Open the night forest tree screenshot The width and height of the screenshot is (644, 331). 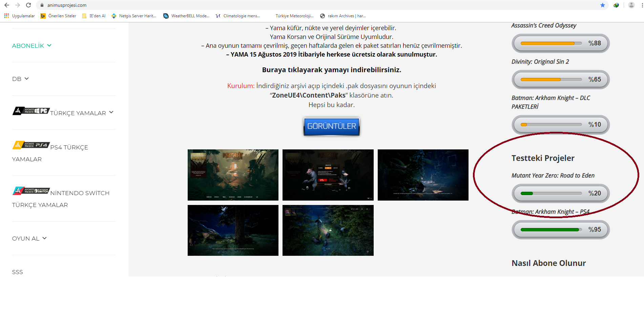point(233,230)
